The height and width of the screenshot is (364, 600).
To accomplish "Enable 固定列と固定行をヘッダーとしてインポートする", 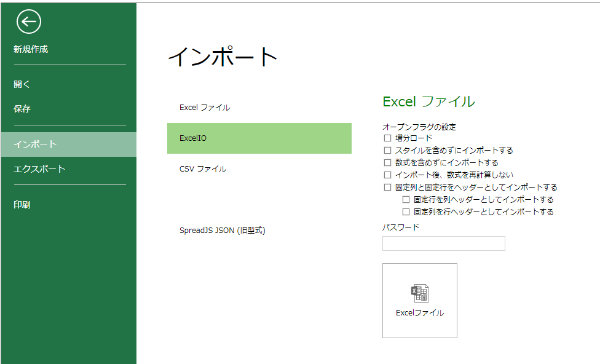I will pos(388,187).
